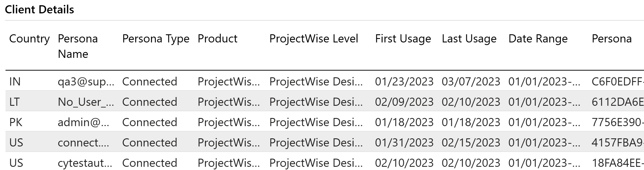Click the ProjectWise Level column header
This screenshot has width=644, height=170.
click(314, 39)
